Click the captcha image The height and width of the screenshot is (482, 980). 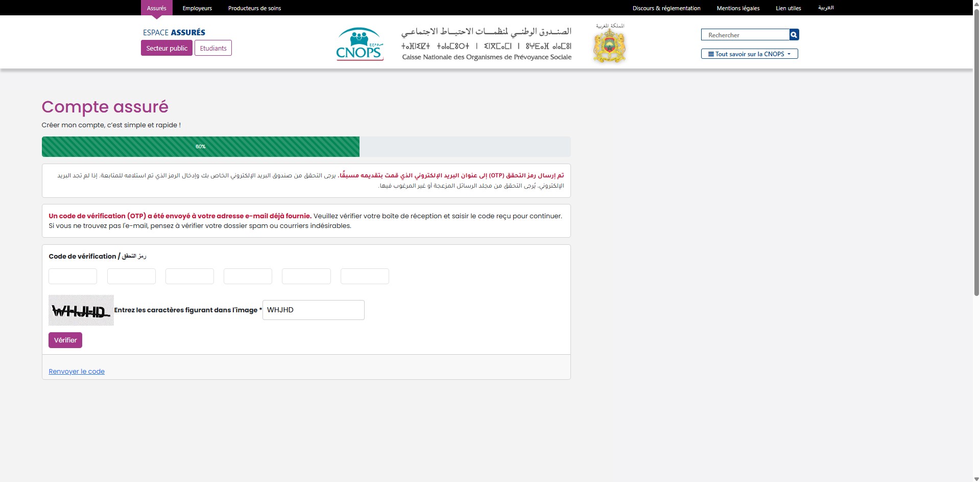81,310
